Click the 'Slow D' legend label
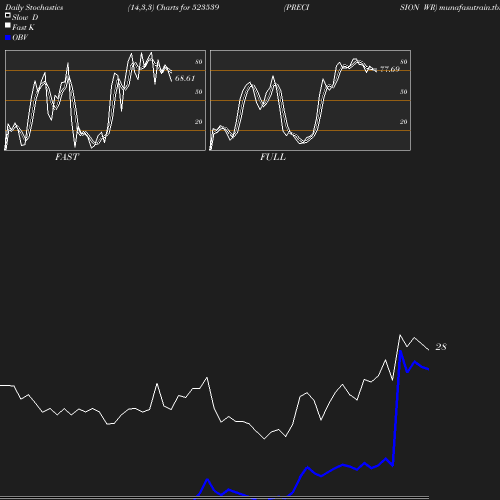Screen dimensions: 500x500 coord(25,17)
